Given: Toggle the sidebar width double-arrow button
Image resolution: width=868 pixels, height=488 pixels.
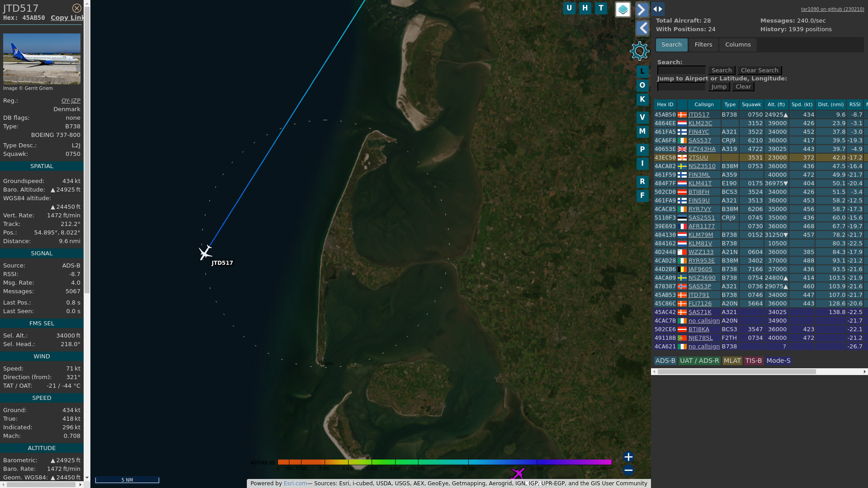Looking at the screenshot, I should (658, 9).
